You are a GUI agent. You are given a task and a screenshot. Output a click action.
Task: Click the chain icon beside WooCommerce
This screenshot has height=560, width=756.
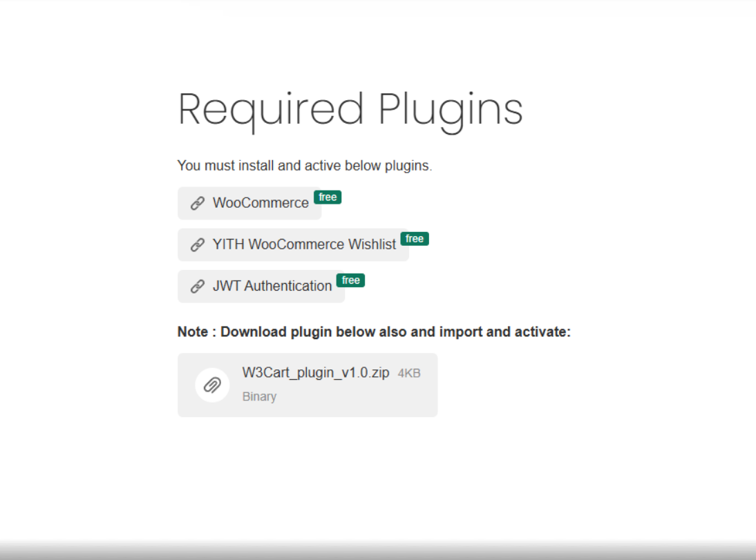tap(198, 204)
